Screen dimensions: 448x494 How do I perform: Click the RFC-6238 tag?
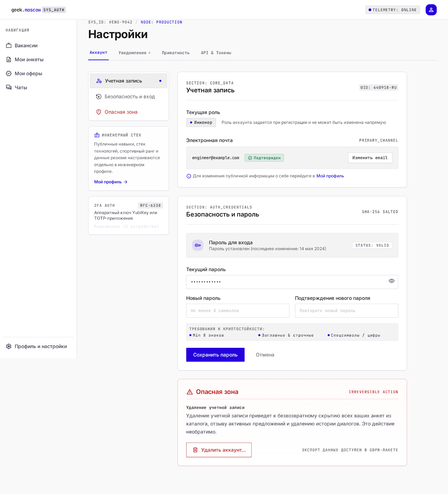tap(150, 206)
